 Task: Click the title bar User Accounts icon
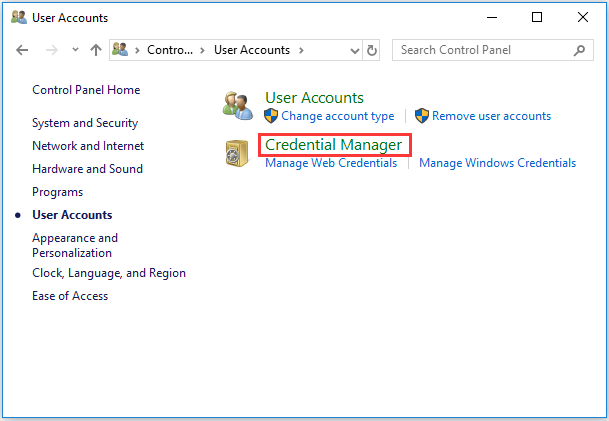click(19, 17)
